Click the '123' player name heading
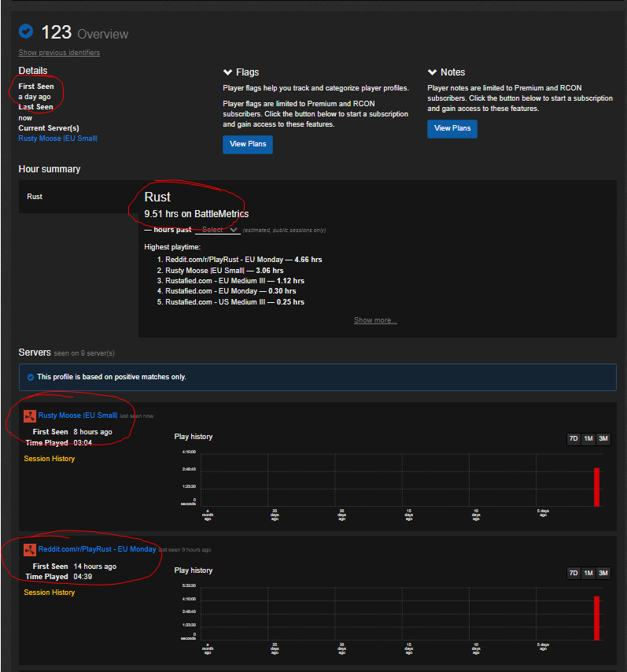Image resolution: width=627 pixels, height=672 pixels. pos(56,32)
